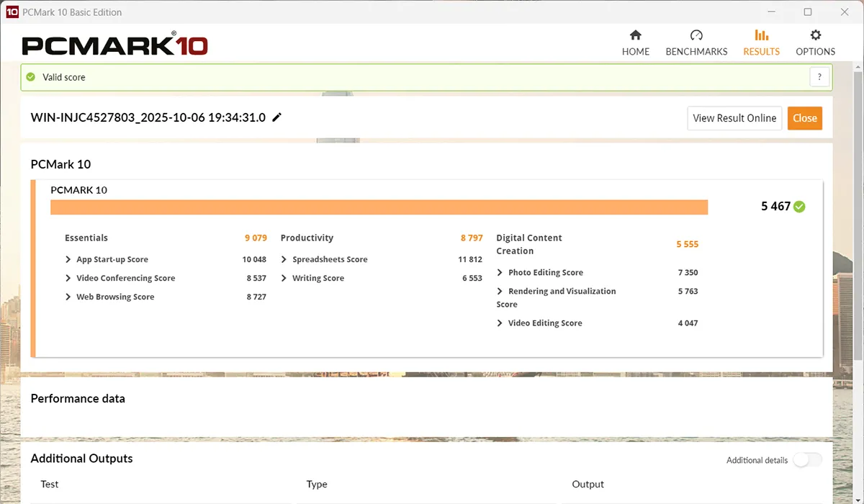Image resolution: width=864 pixels, height=504 pixels.
Task: Click the vertical scrollbar on the right
Action: coord(858,216)
